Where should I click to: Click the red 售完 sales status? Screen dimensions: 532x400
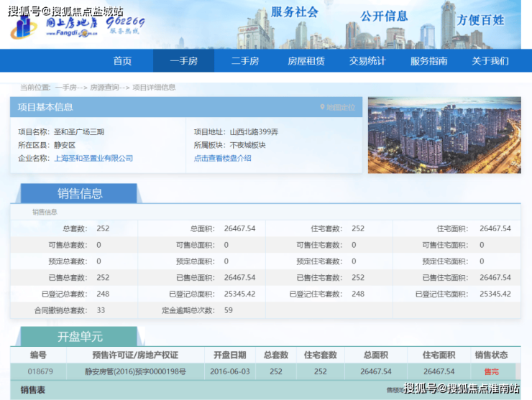click(490, 371)
